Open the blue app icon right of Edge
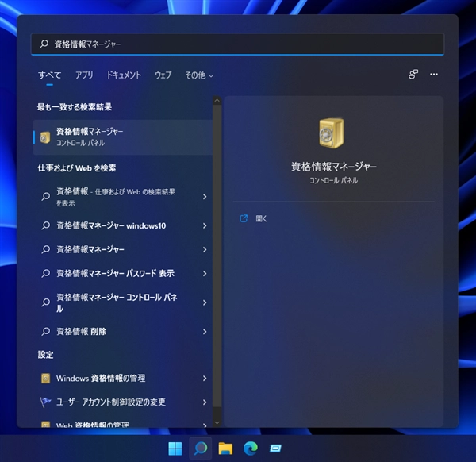 pos(275,449)
